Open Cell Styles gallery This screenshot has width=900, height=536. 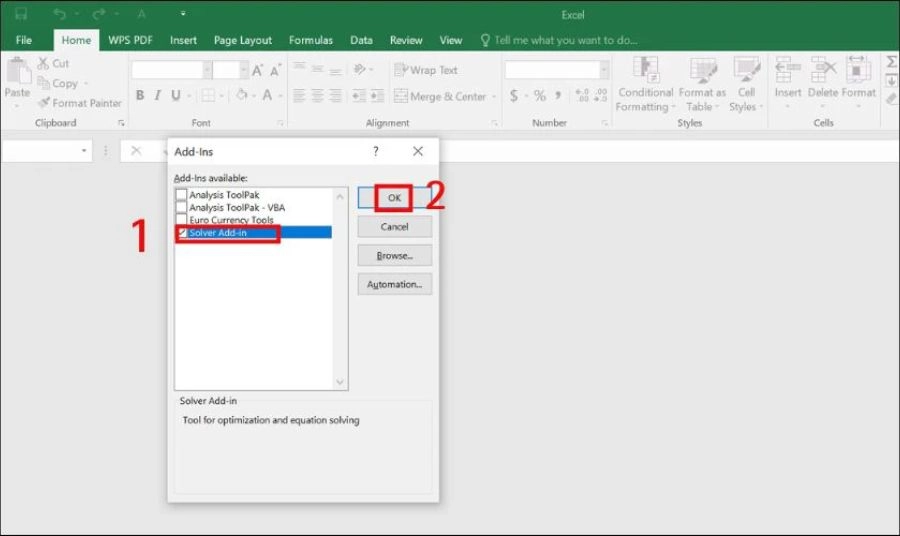(x=746, y=84)
